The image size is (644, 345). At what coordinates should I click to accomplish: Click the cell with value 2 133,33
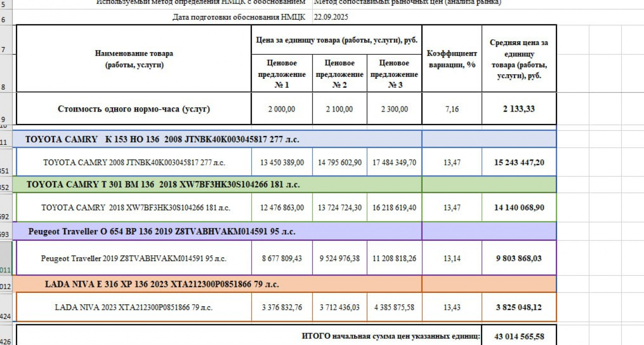click(x=519, y=109)
